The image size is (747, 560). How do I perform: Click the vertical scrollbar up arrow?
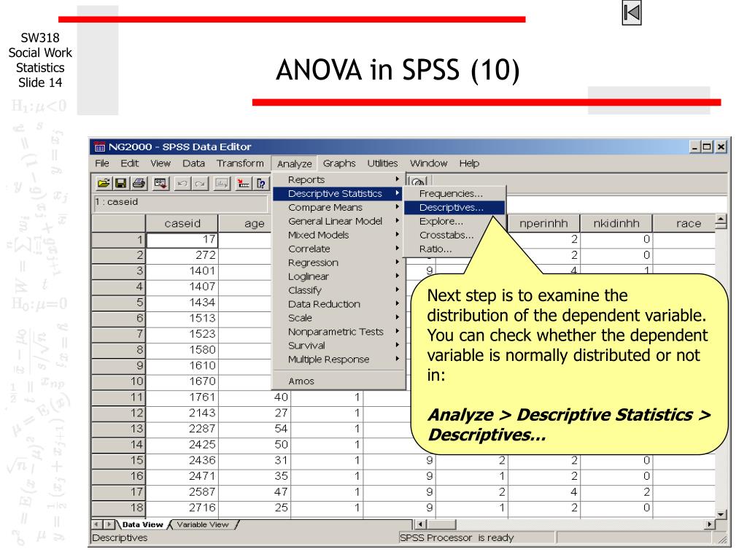(721, 220)
